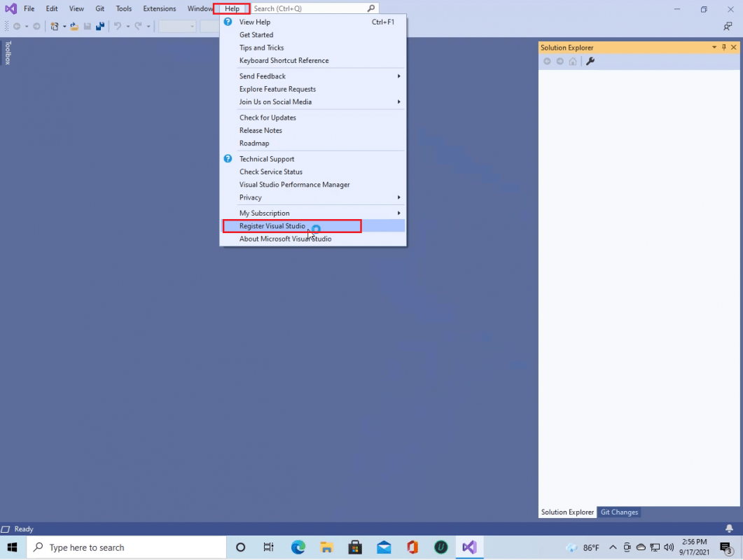This screenshot has height=560, width=743.
Task: Open Release Notes from Help menu
Action: (313, 130)
